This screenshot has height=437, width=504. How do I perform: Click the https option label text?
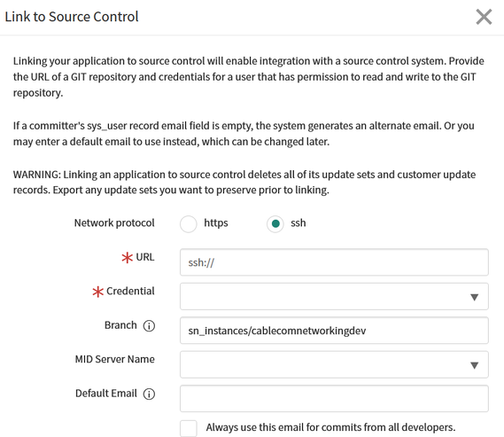(216, 222)
